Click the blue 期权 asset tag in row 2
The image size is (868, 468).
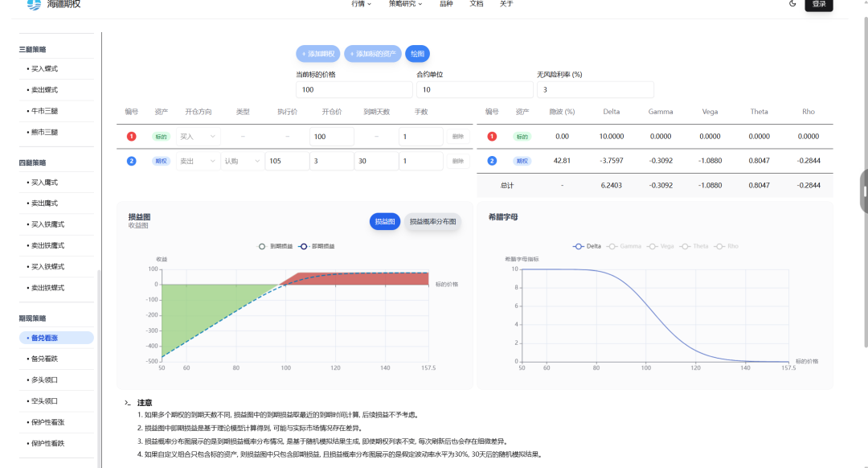(x=162, y=161)
